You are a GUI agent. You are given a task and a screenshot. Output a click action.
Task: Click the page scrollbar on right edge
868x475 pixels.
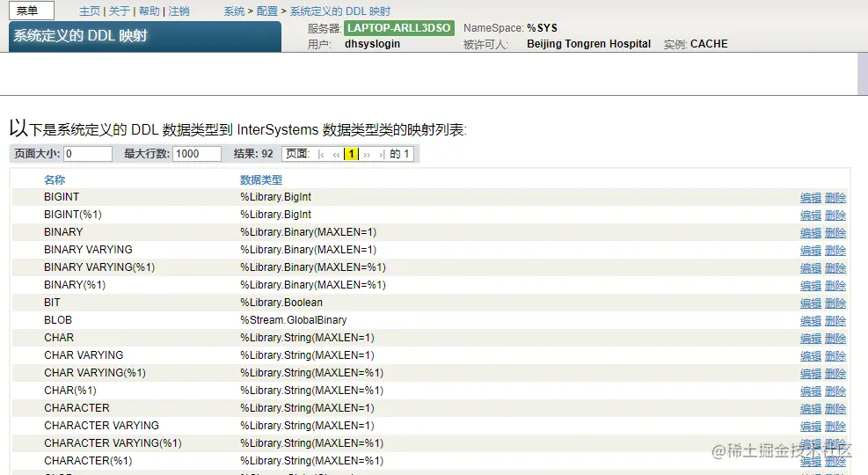click(x=863, y=74)
